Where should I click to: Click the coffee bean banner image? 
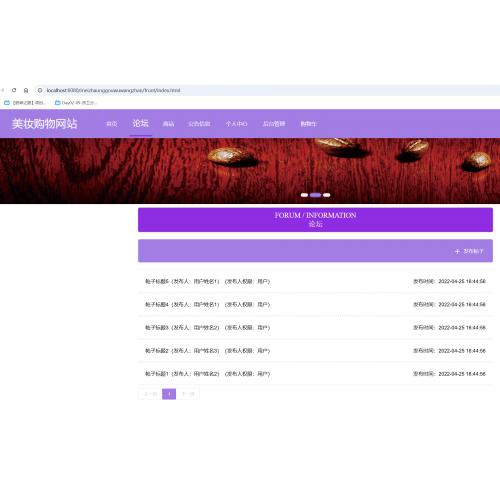click(x=250, y=171)
